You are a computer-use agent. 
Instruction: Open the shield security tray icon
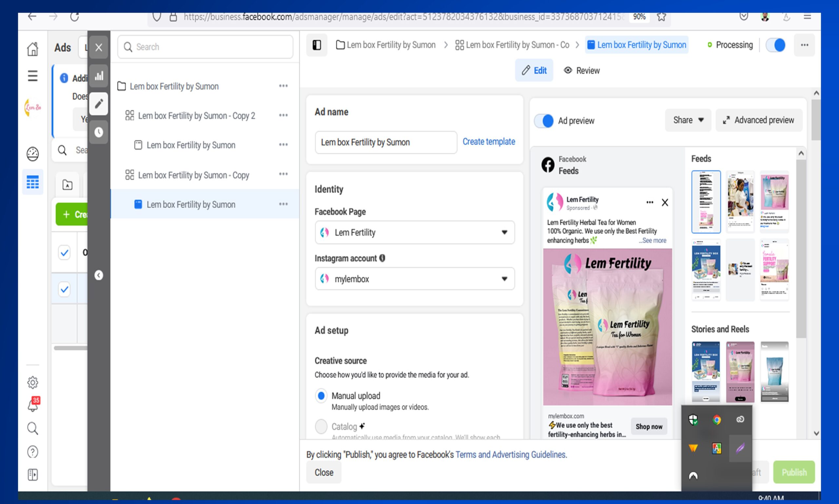coord(693,420)
